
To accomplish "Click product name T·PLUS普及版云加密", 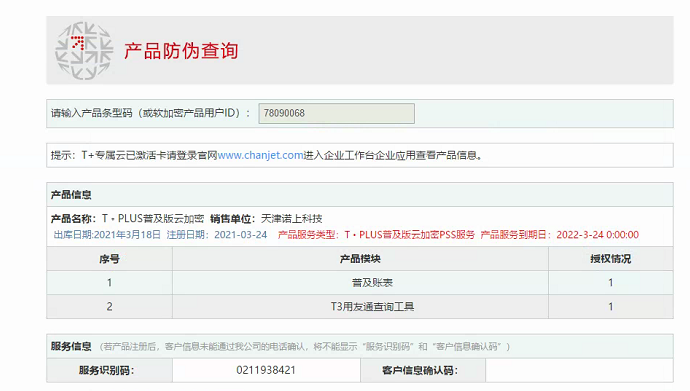I will [153, 219].
